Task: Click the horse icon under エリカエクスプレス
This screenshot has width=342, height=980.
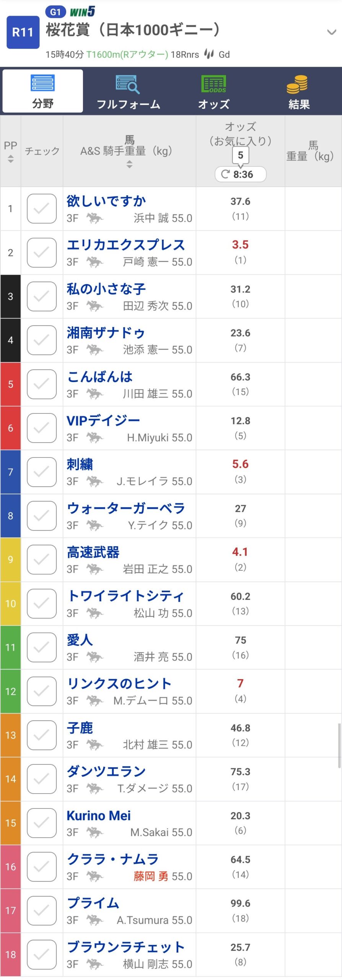Action: point(94,262)
